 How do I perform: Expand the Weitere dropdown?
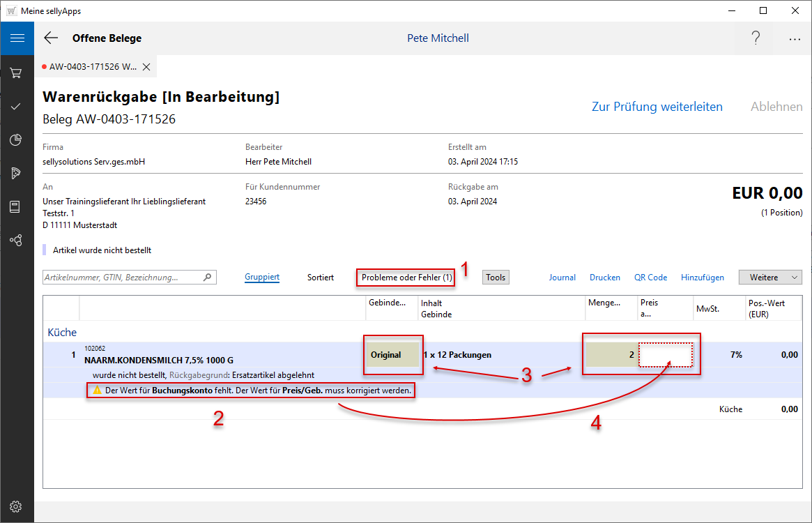tap(770, 278)
